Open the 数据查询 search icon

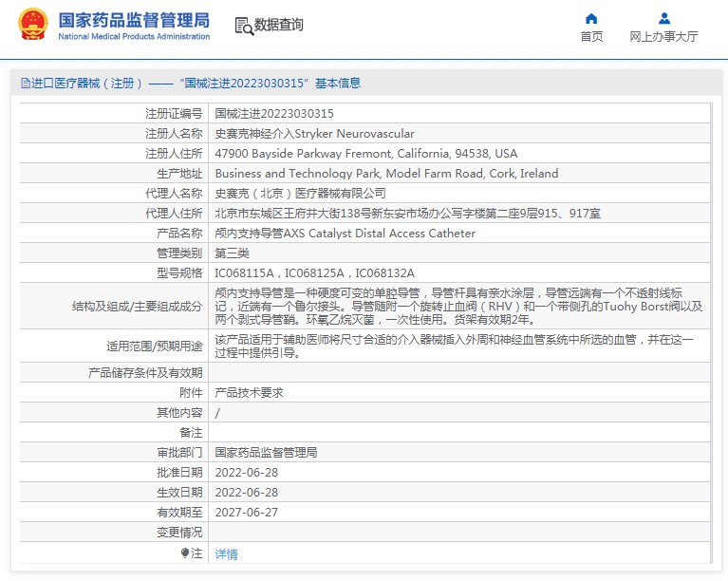[244, 26]
